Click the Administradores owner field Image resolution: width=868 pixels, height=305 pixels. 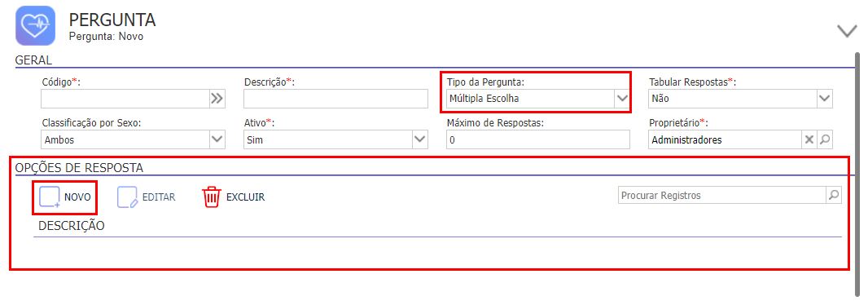[x=726, y=139]
